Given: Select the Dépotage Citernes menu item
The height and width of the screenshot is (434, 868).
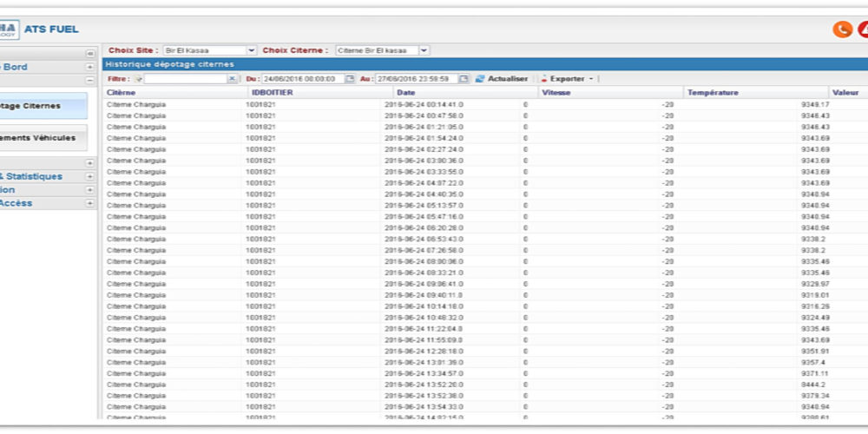Looking at the screenshot, I should pyautogui.click(x=43, y=106).
